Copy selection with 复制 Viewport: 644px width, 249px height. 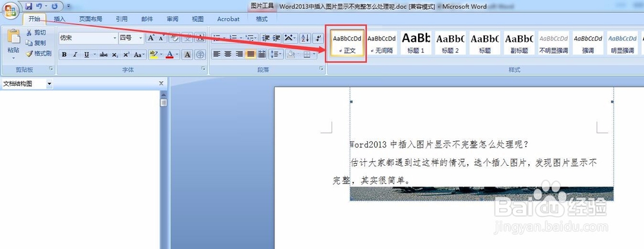click(35, 43)
